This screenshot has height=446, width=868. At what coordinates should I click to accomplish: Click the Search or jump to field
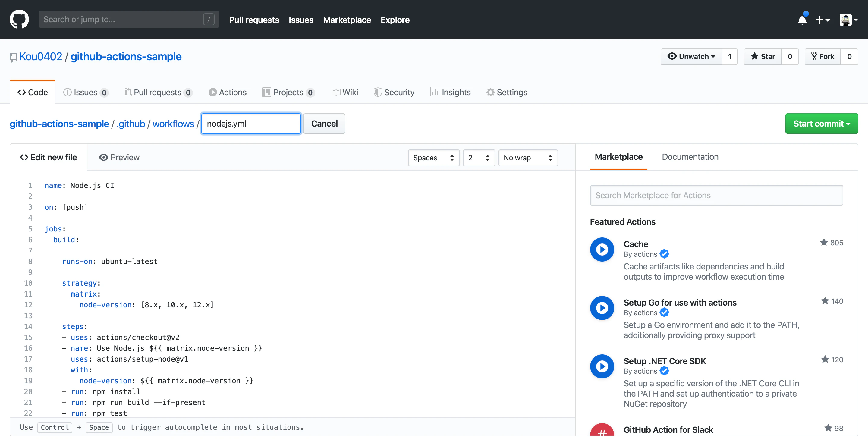(129, 19)
